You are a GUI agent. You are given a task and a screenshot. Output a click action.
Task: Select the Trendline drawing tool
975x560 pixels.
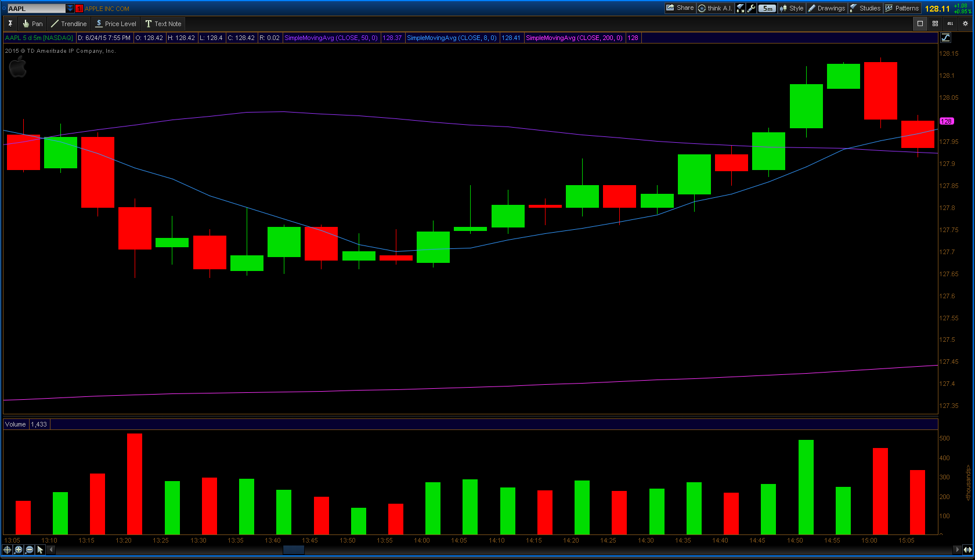[68, 24]
